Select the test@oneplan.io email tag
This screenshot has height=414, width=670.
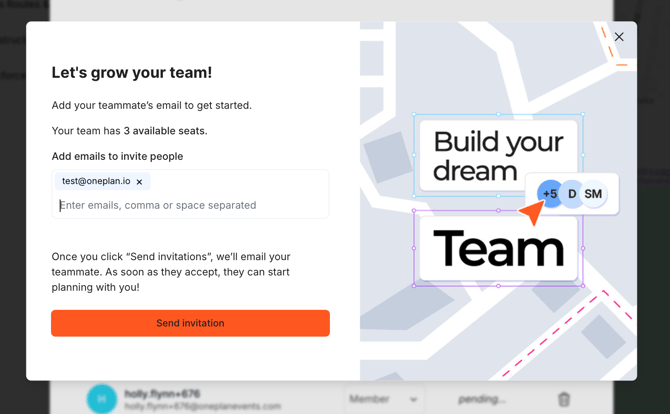coord(96,181)
